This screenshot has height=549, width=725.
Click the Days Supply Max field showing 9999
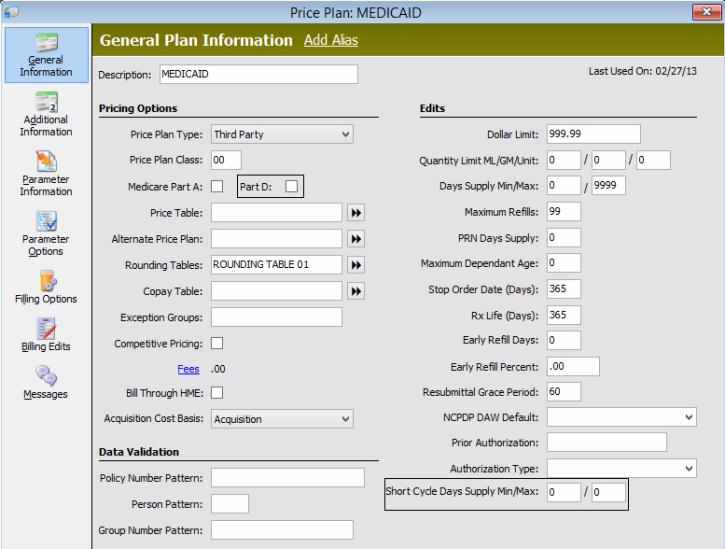608,185
